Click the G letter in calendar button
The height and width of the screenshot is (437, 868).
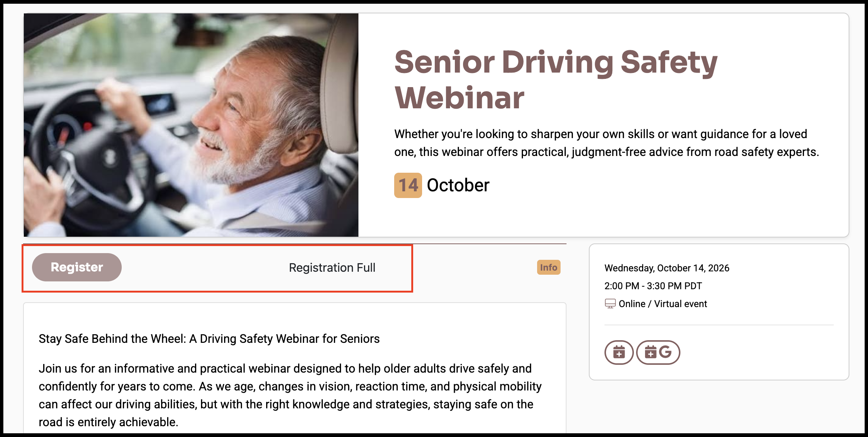(665, 352)
